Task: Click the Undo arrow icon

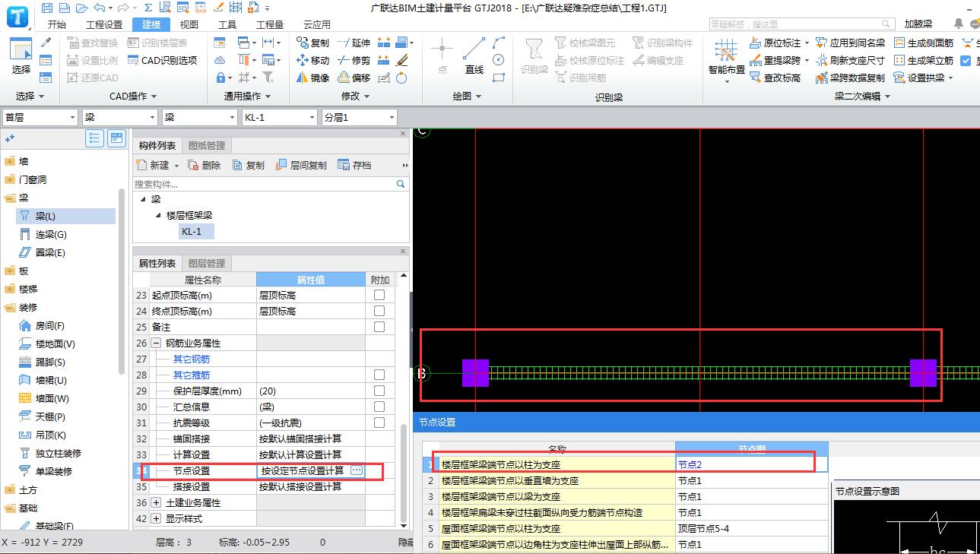Action: [x=100, y=8]
